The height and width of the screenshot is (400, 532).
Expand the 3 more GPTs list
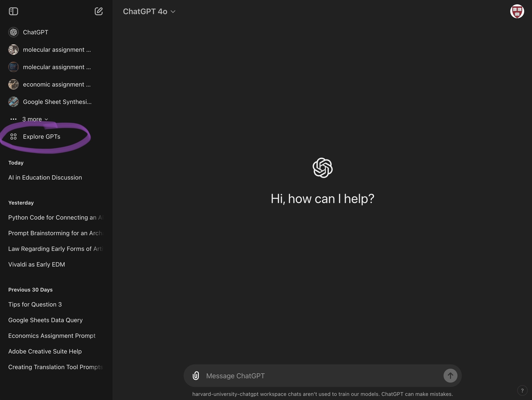[x=35, y=119]
